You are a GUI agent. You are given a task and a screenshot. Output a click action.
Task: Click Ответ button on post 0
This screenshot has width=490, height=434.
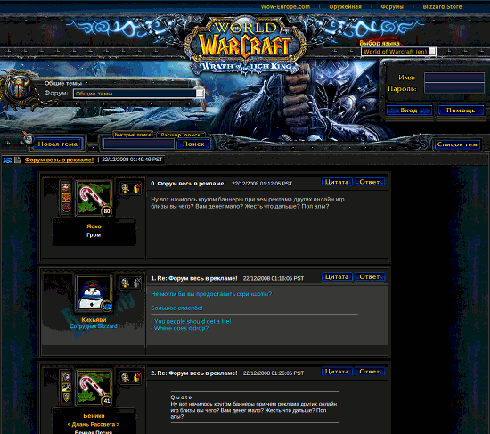(369, 182)
